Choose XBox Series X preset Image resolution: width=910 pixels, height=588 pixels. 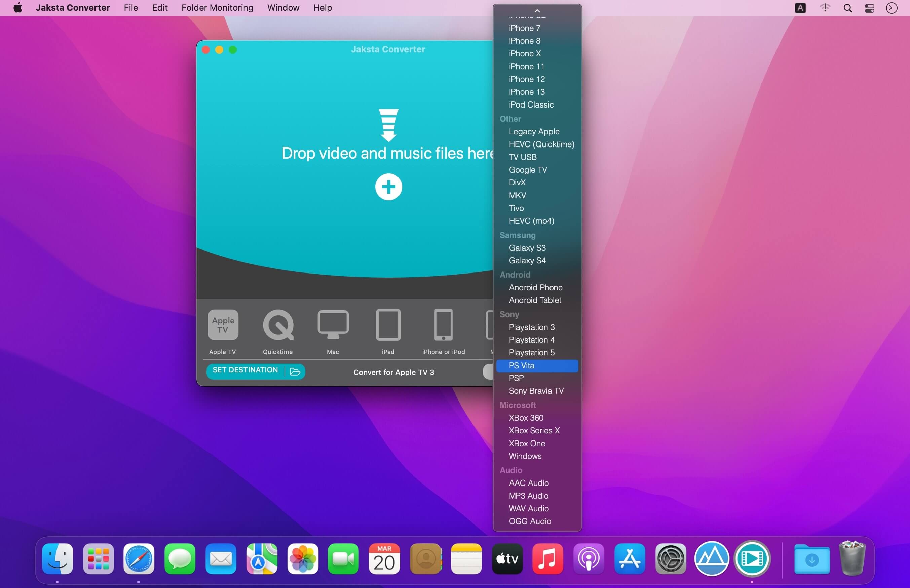pos(534,430)
